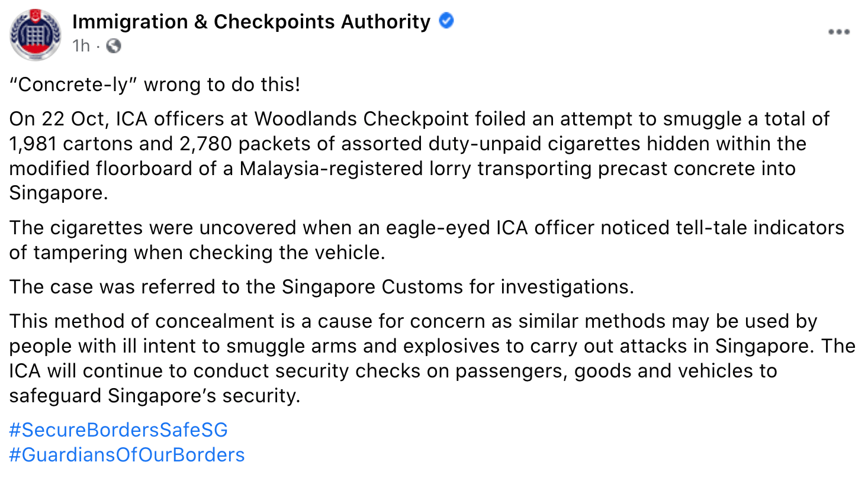Open Immigration & Checkpoints Authority page name
868x478 pixels.
pyautogui.click(x=251, y=22)
